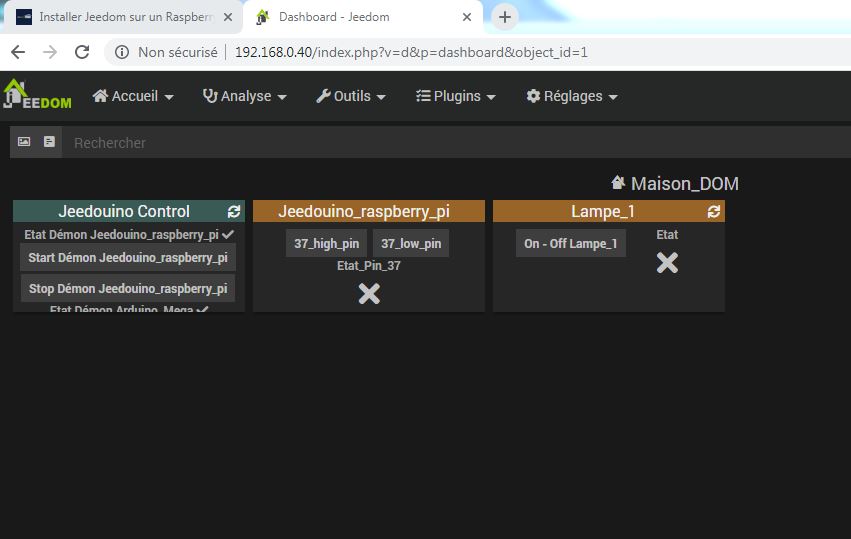851x539 pixels.
Task: Click the Etat_Pin_37 cross state icon
Action: 369,294
